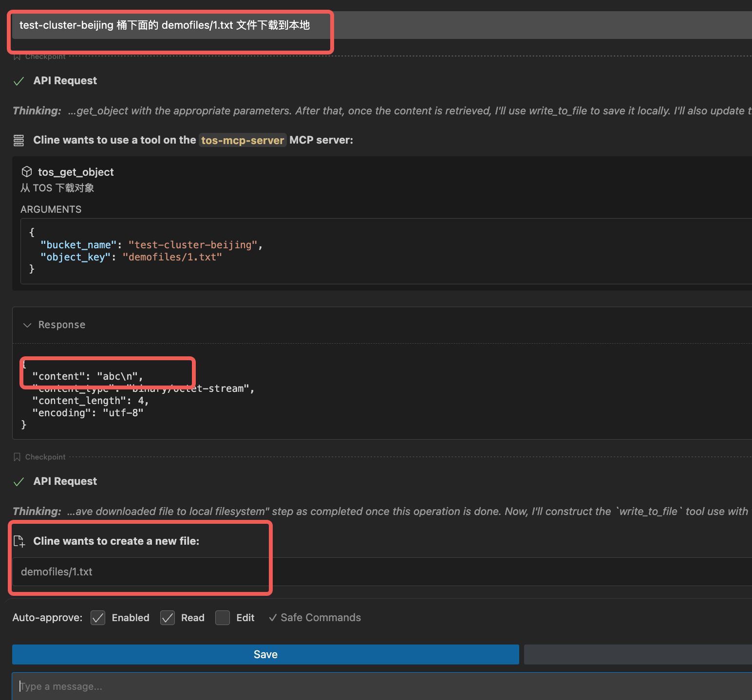Click the second API Request green checkmark icon
This screenshot has height=700, width=752.
click(19, 482)
